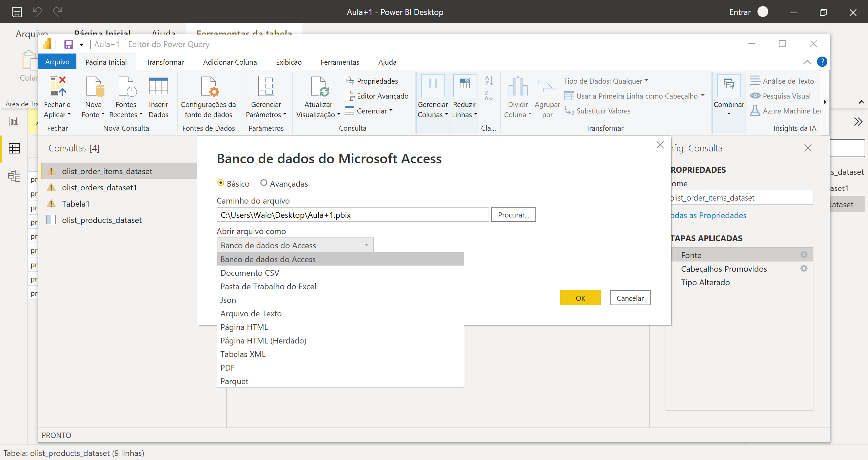Expand Usar a Primeira Linha como Cabeçalho arrow
This screenshot has height=460, width=868.
pyautogui.click(x=703, y=96)
